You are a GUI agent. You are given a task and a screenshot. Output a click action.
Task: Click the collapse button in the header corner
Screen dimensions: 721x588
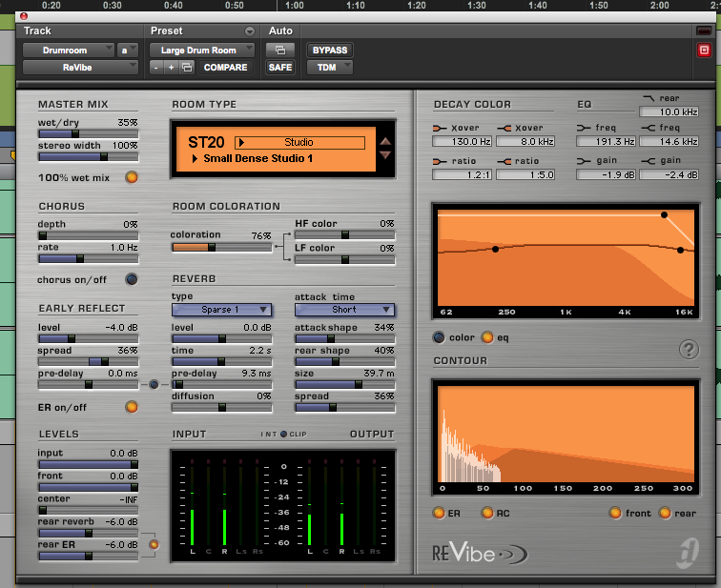point(704,30)
